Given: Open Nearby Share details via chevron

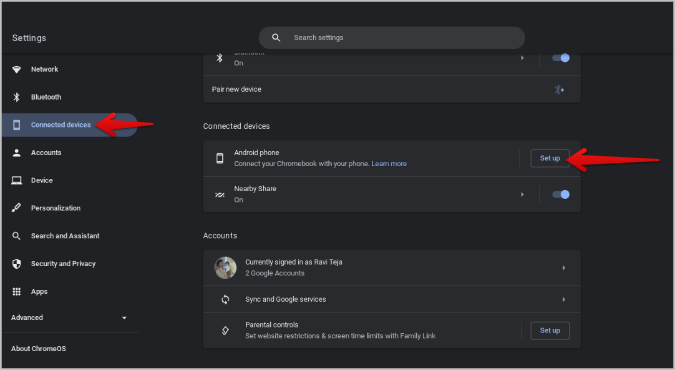Looking at the screenshot, I should tap(522, 195).
